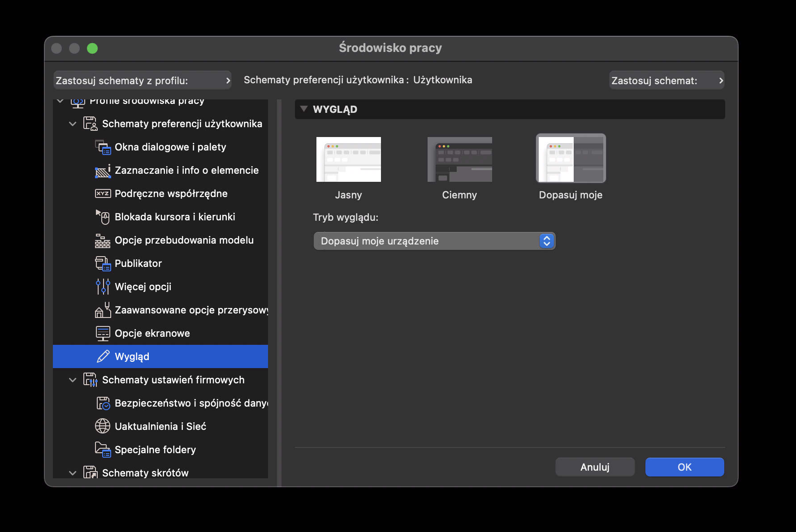Open Zastosuj schematy z profilu menu
The image size is (796, 532).
143,81
